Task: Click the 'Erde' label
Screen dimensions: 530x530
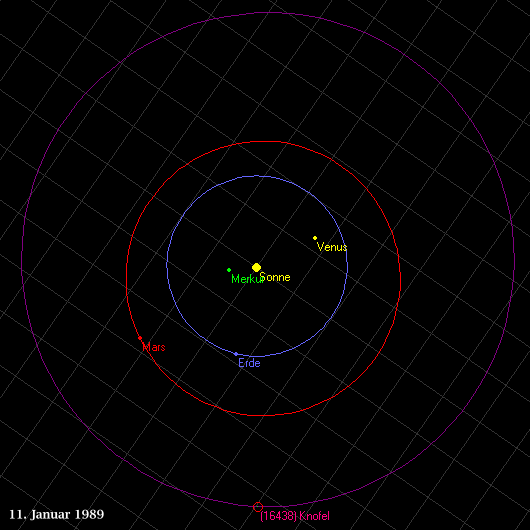Action: 249,363
